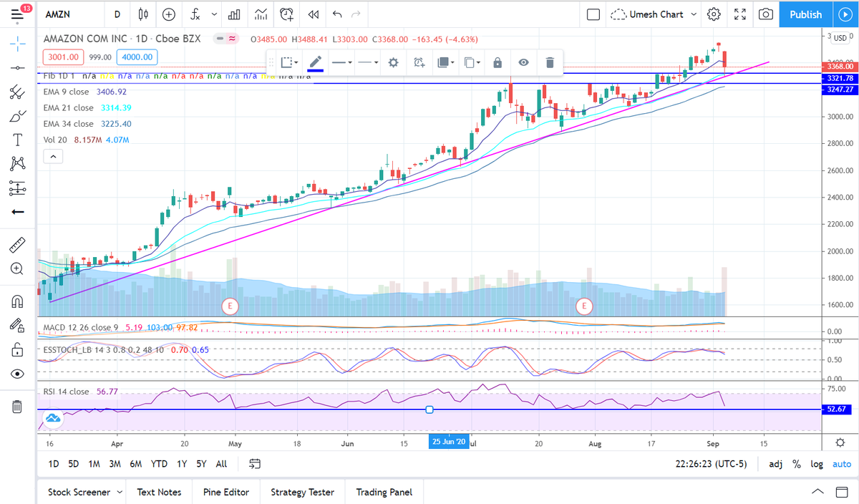Viewport: 859px width, 504px height.
Task: Toggle lock all drawings in left toolbar
Action: point(18,349)
